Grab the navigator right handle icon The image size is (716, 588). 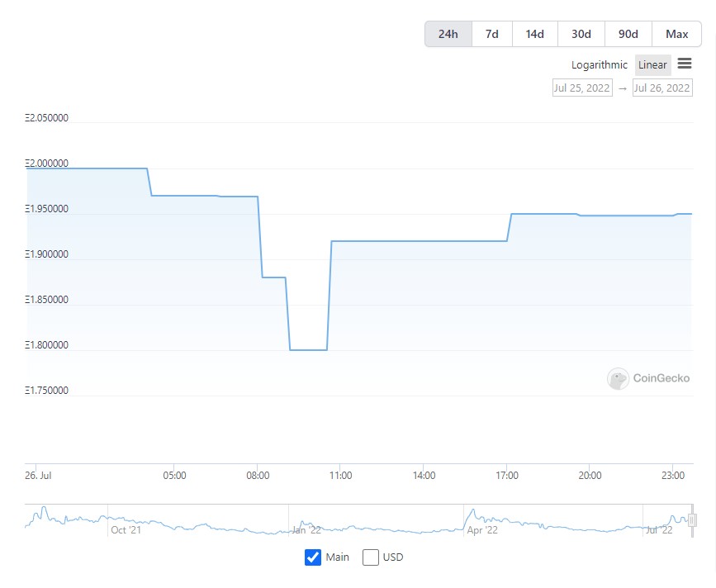692,520
